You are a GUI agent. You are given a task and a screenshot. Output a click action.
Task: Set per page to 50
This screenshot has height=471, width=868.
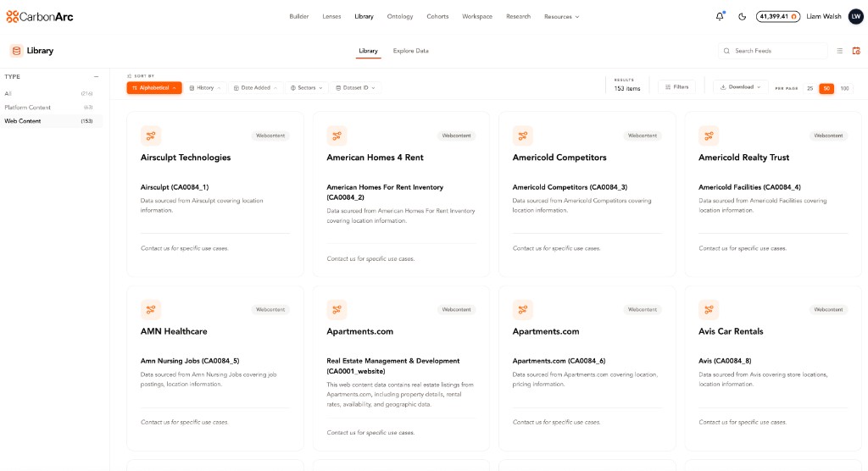tap(826, 89)
